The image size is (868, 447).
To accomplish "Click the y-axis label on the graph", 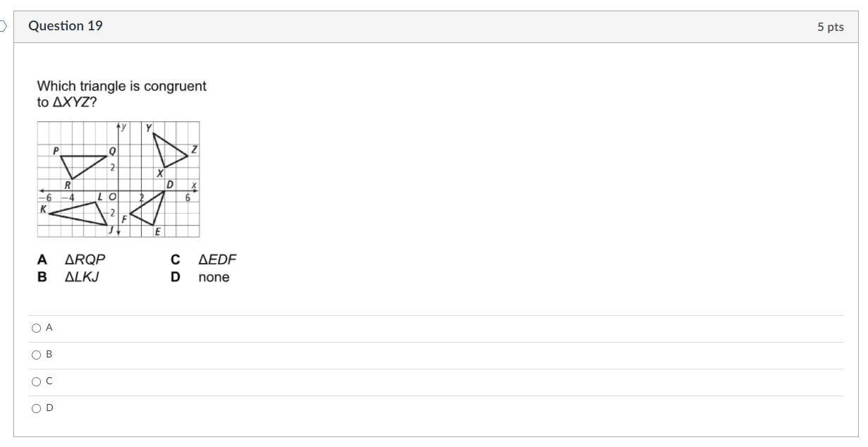I will tap(124, 127).
